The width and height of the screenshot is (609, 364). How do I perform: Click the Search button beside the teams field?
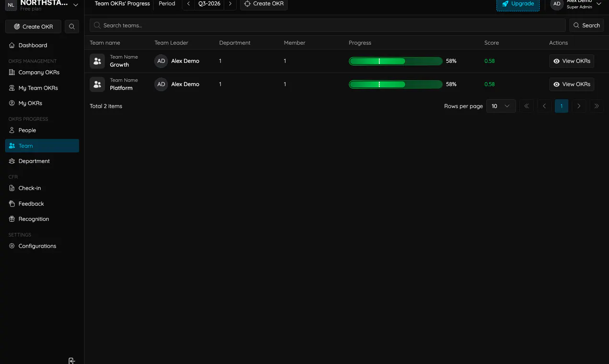586,25
